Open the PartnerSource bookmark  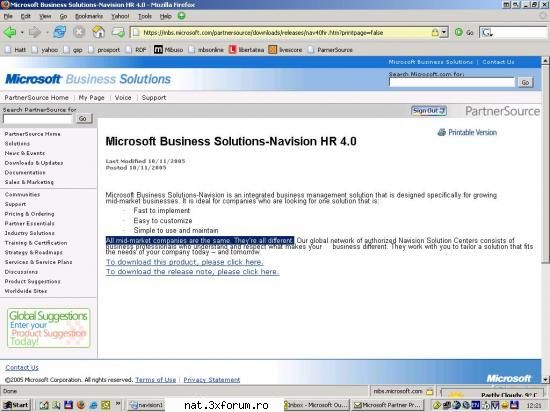pyautogui.click(x=330, y=50)
